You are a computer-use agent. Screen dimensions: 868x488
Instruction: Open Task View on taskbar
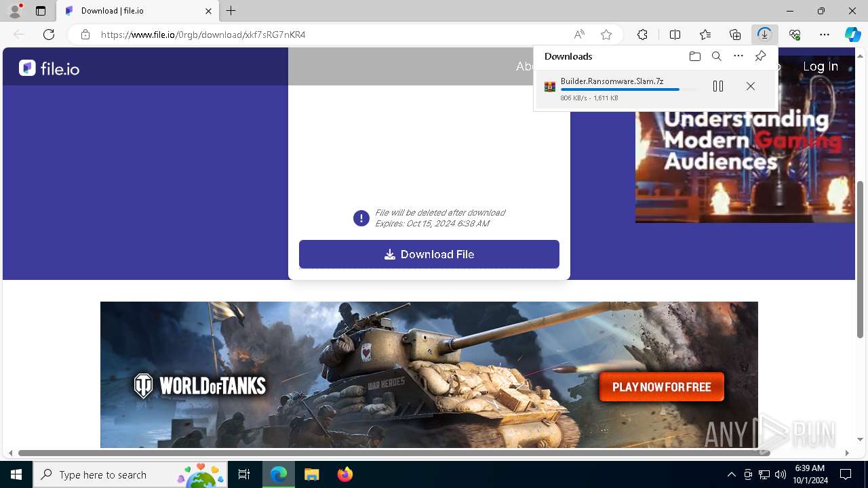244,474
